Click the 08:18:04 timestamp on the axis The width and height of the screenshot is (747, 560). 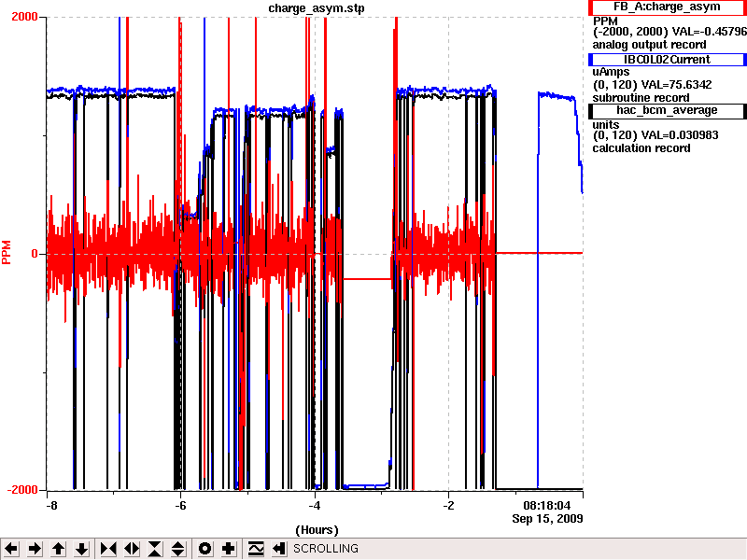tap(547, 505)
